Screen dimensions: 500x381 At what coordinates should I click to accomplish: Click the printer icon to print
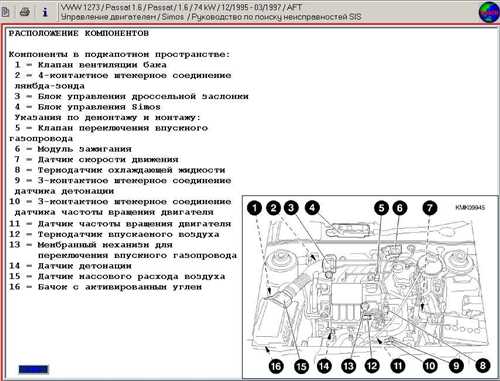click(25, 12)
